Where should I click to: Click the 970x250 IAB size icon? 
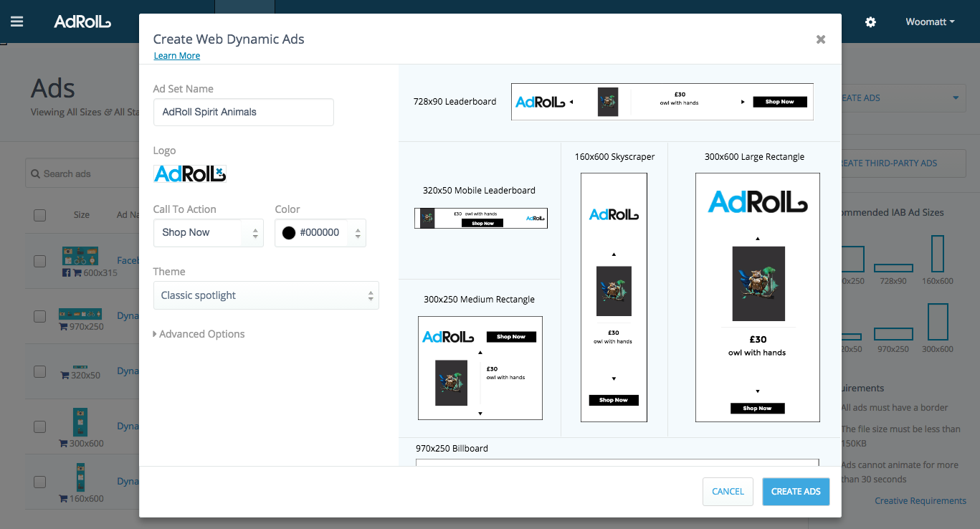893,334
